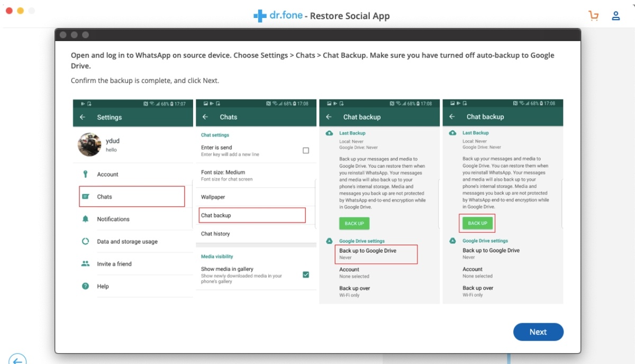The width and height of the screenshot is (635, 364).
Task: Select the Chat backup menu row
Action: pos(252,215)
